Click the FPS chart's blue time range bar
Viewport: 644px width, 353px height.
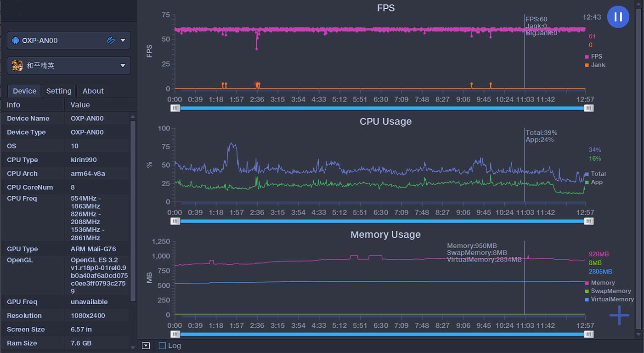tap(381, 108)
